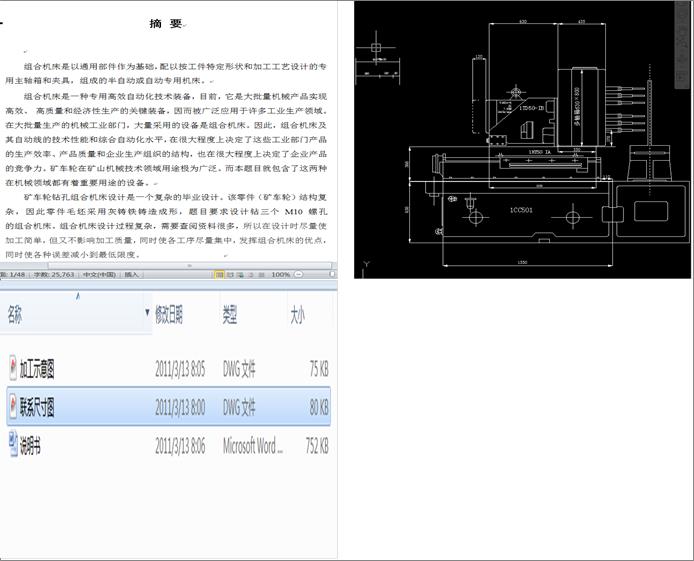694x561 pixels.
Task: Click the 摘要 heading in the document
Action: click(166, 24)
